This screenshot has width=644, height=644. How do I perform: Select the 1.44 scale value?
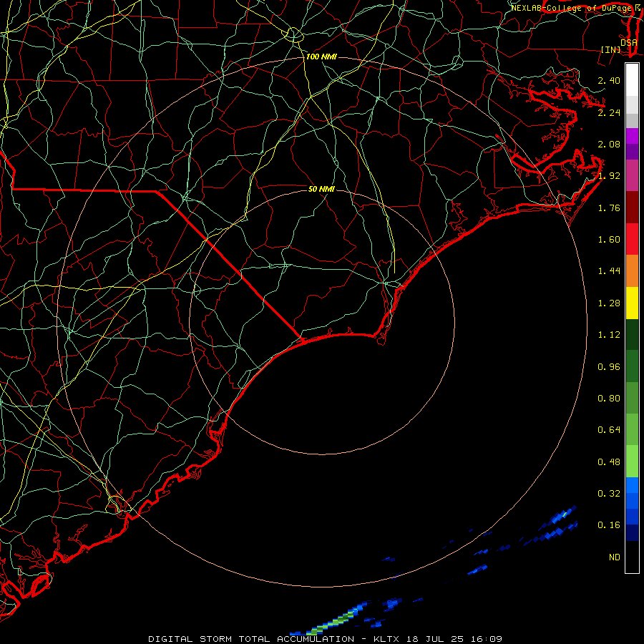coord(609,271)
